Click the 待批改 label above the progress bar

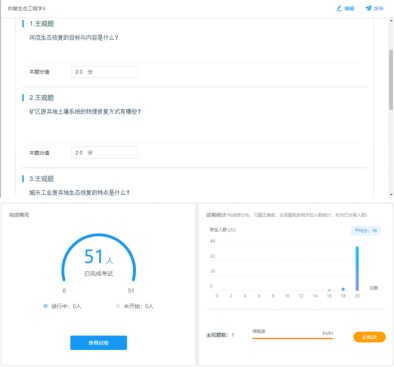coord(259,331)
